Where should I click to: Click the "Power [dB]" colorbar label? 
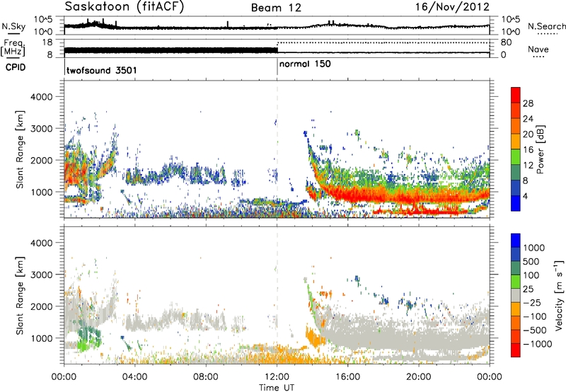(541, 149)
